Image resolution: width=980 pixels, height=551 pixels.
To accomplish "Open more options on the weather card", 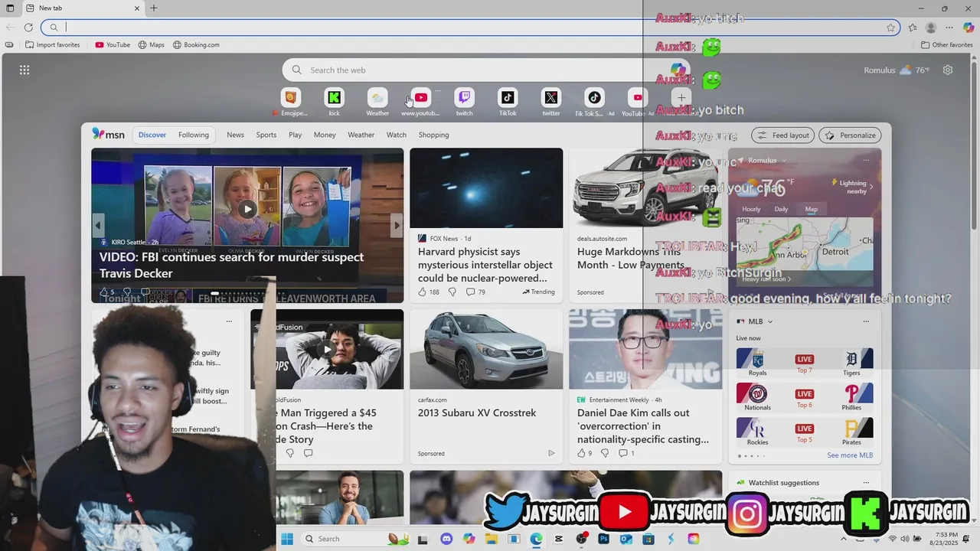I will (866, 160).
